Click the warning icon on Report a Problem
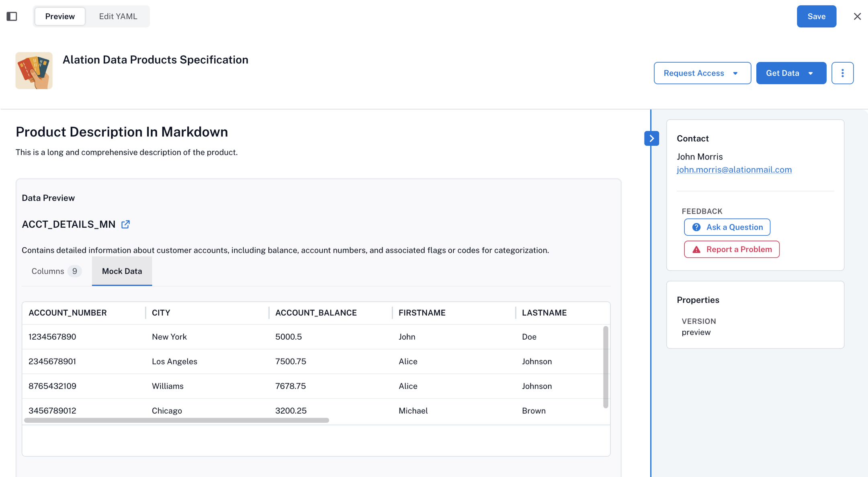The image size is (868, 477). tap(696, 249)
